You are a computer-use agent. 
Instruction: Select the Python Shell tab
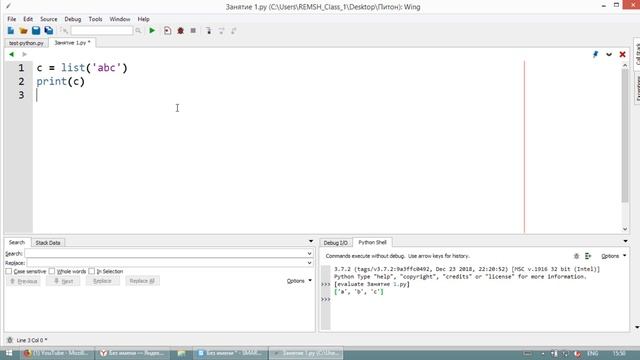coord(372,242)
